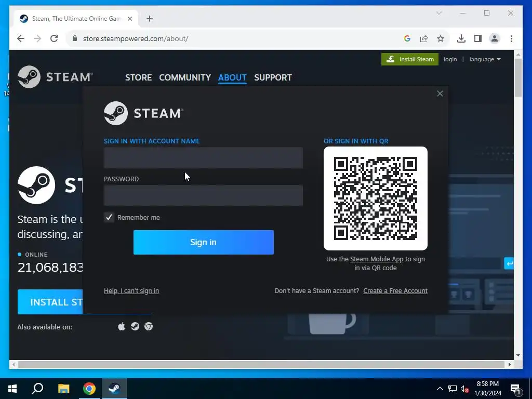This screenshot has width=532, height=399.
Task: Reload the page with refresh icon
Action: coord(54,38)
